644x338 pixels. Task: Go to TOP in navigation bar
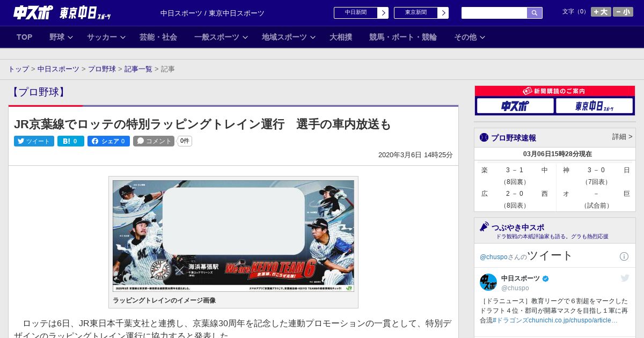click(25, 37)
